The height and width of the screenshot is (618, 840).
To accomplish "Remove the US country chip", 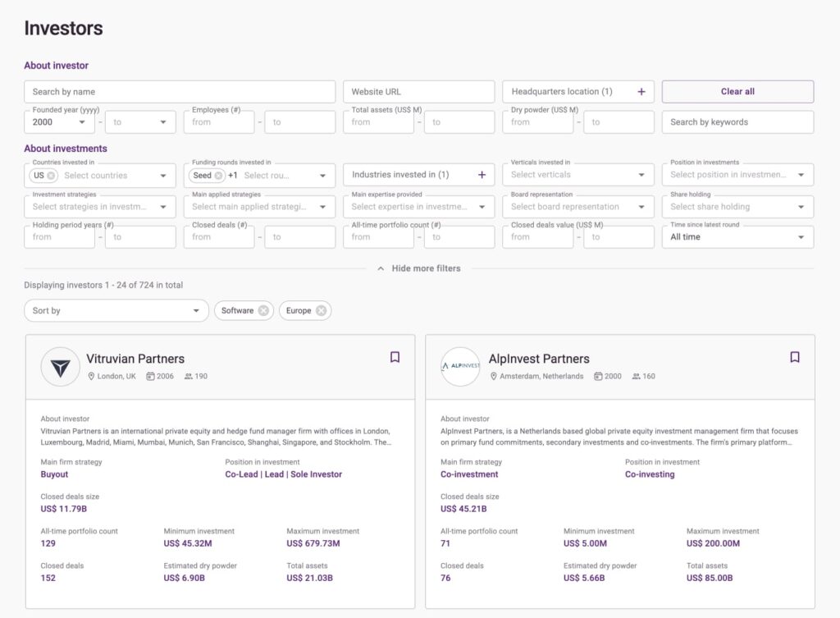I will [x=51, y=176].
